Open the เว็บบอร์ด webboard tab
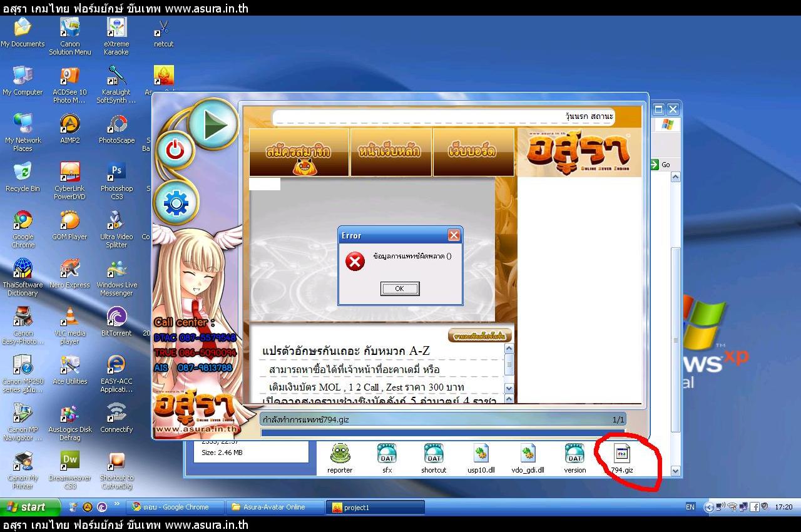 point(473,152)
